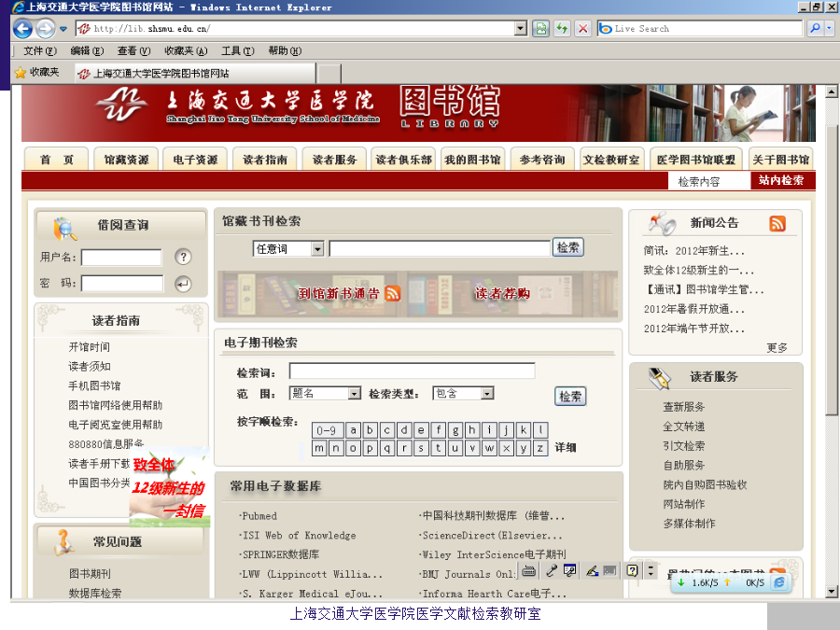The width and height of the screenshot is (840, 630).
Task: Open the 我的图书馆 navigation tab
Action: pos(472,160)
